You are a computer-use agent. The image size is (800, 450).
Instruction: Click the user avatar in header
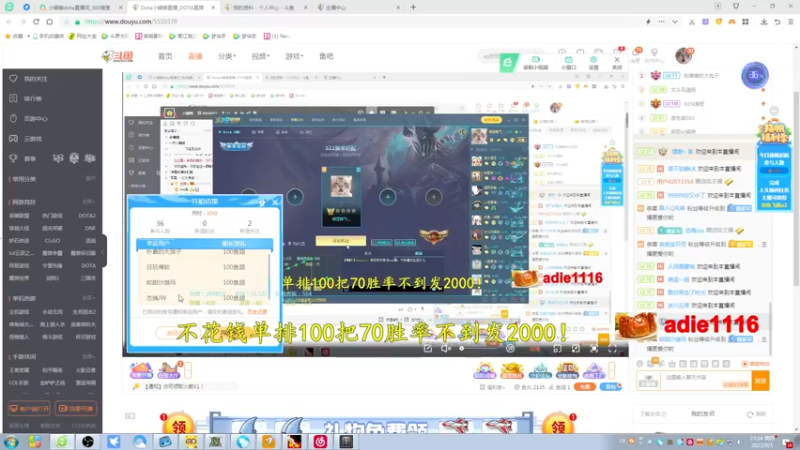pyautogui.click(x=684, y=56)
